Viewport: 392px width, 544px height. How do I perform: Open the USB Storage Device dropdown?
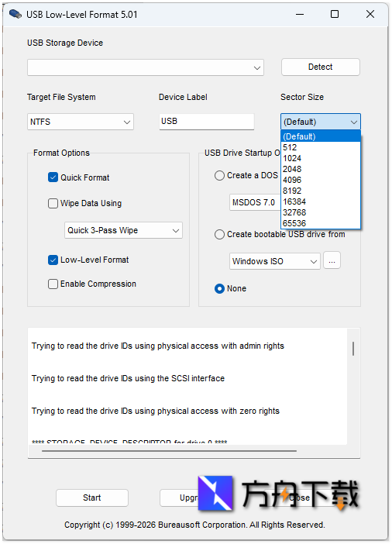click(x=146, y=67)
